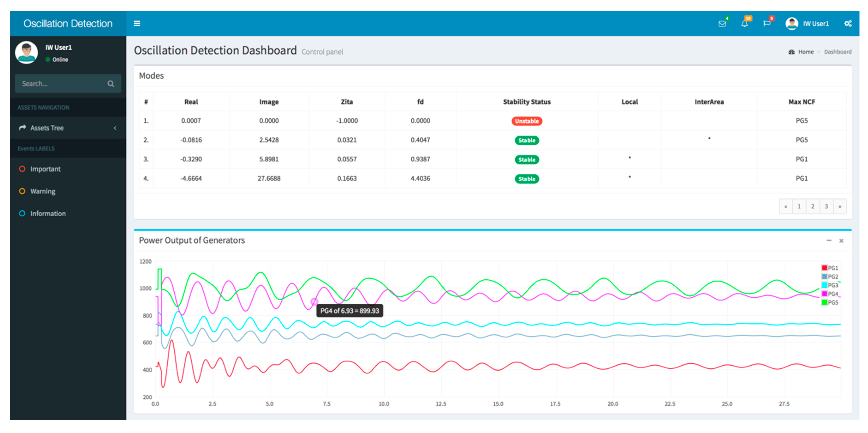
Task: Click the dashboard Home breadcrumb icon
Action: pyautogui.click(x=791, y=52)
